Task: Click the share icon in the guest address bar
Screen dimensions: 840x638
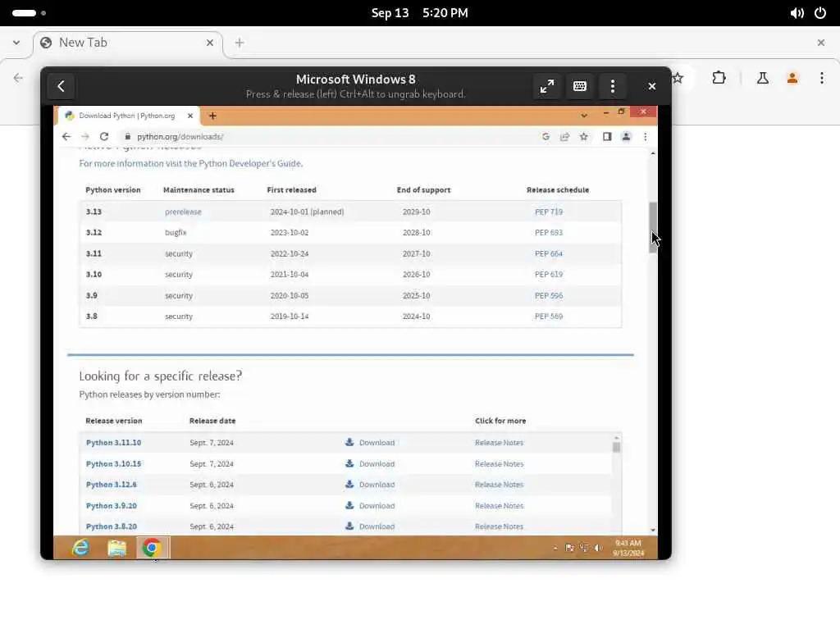Action: 564,137
